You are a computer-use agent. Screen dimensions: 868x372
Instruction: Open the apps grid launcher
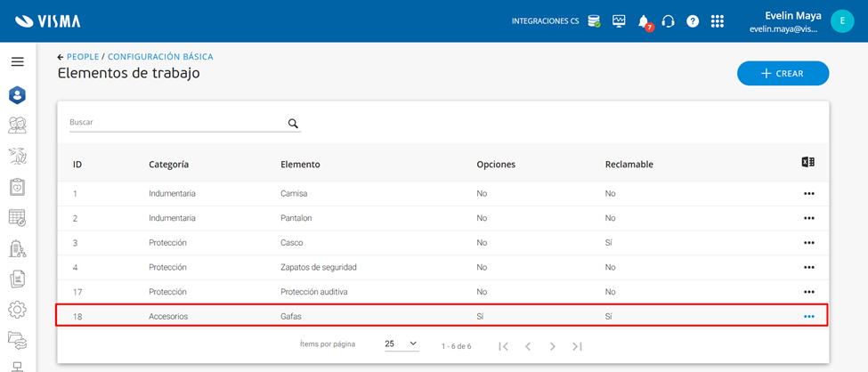click(718, 21)
